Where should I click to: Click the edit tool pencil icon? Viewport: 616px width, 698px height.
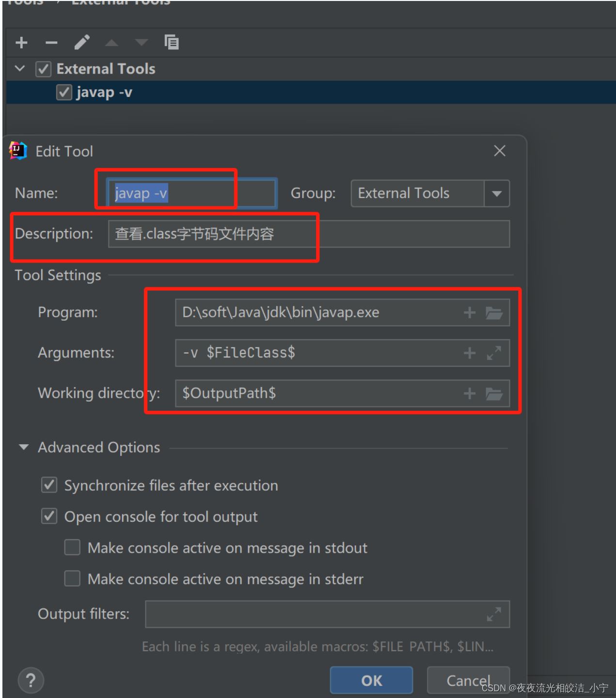[x=82, y=43]
